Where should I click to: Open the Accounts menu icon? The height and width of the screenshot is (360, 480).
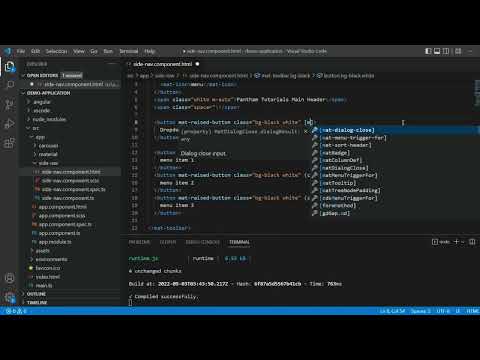(10, 278)
